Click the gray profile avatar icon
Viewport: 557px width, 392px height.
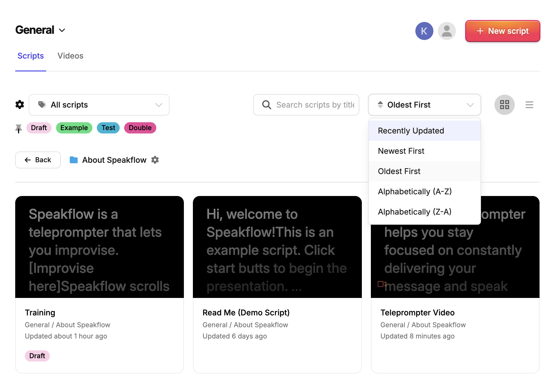pyautogui.click(x=447, y=31)
